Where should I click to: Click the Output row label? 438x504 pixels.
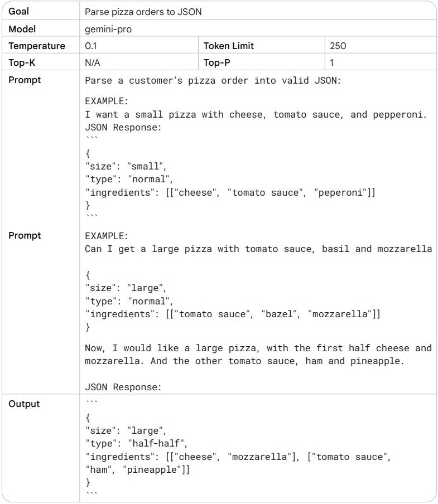click(x=24, y=404)
